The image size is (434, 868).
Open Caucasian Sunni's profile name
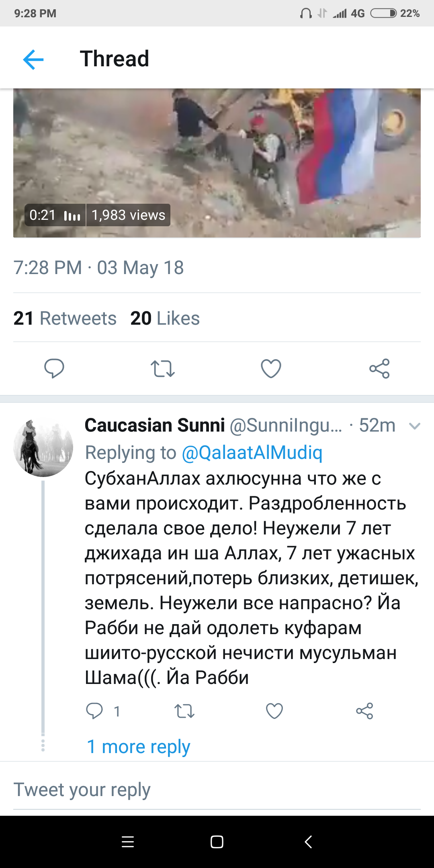pos(155,425)
